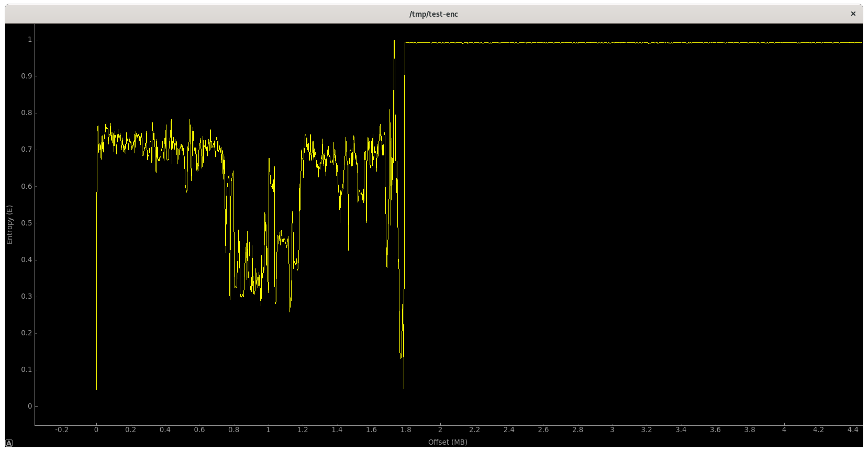Select the "Entropy (E)" axis label
Screen dimensions: 868x452
coord(9,224)
